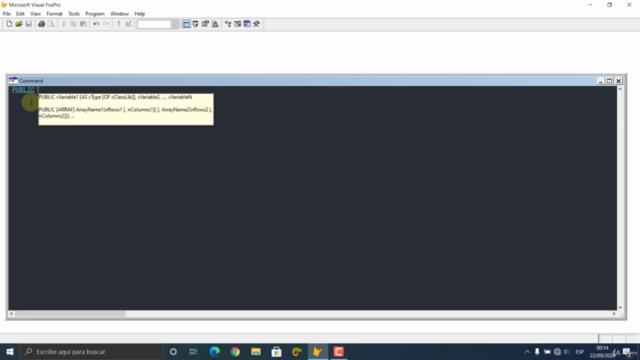The height and width of the screenshot is (360, 640).
Task: Open print preview toolbar icon
Action: point(51,24)
